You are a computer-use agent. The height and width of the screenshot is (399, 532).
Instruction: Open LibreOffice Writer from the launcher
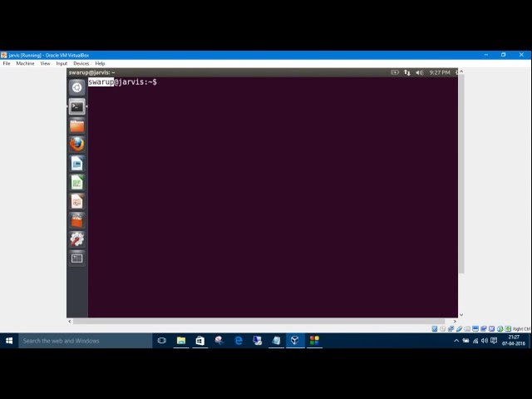point(77,164)
